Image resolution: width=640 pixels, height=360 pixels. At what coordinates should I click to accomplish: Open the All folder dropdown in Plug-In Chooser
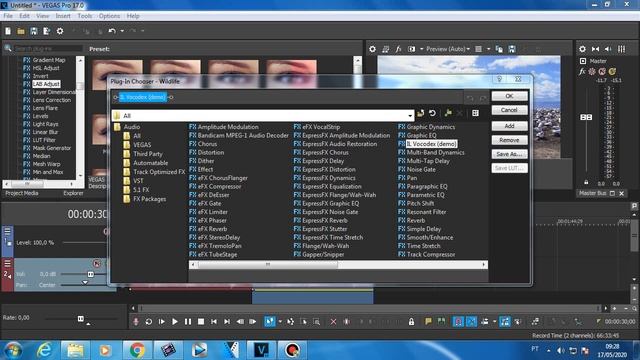click(410, 116)
